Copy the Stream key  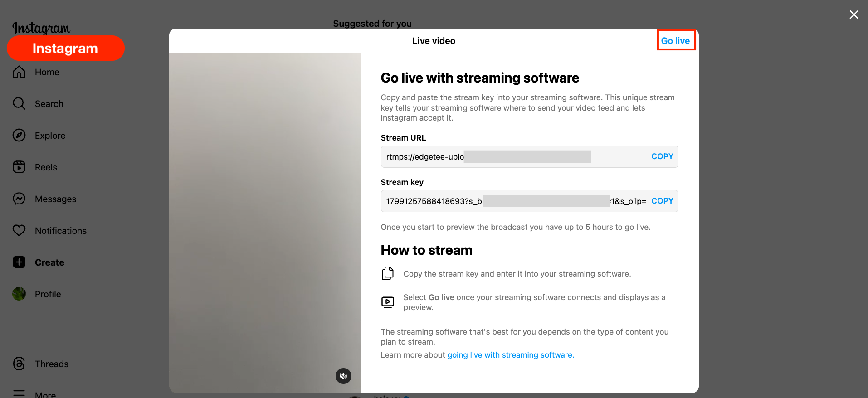point(662,201)
